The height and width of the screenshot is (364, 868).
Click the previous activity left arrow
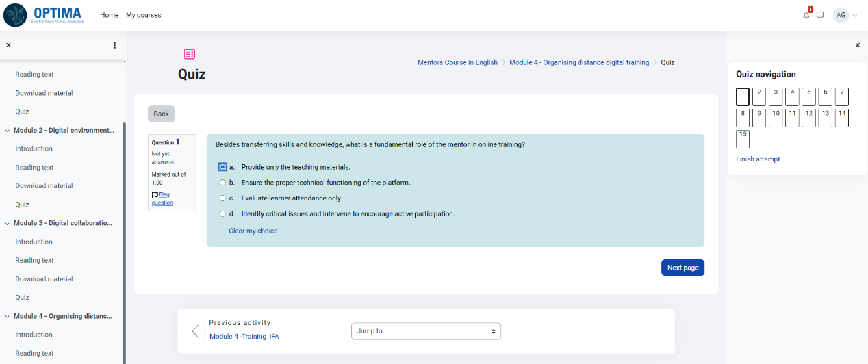(195, 331)
